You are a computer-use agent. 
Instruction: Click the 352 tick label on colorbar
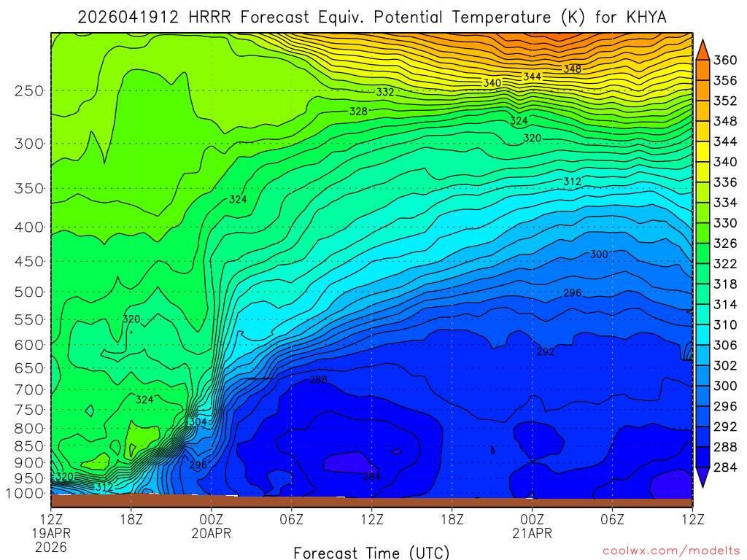click(x=724, y=101)
